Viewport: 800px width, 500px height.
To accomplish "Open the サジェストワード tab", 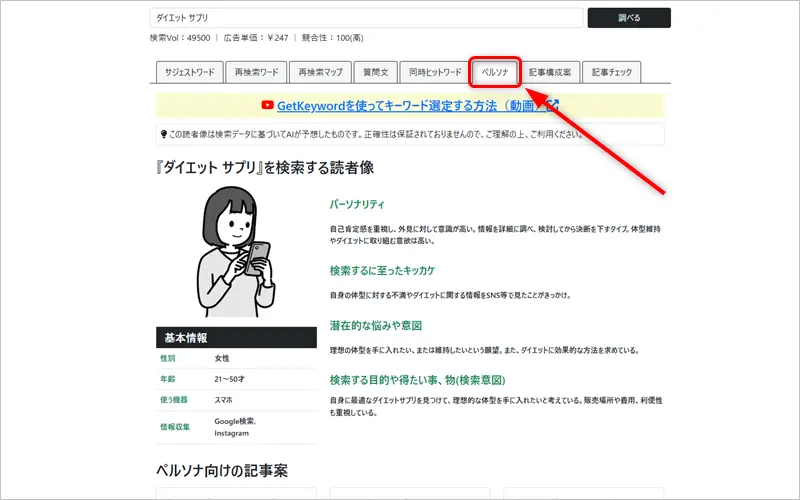I will tap(188, 73).
